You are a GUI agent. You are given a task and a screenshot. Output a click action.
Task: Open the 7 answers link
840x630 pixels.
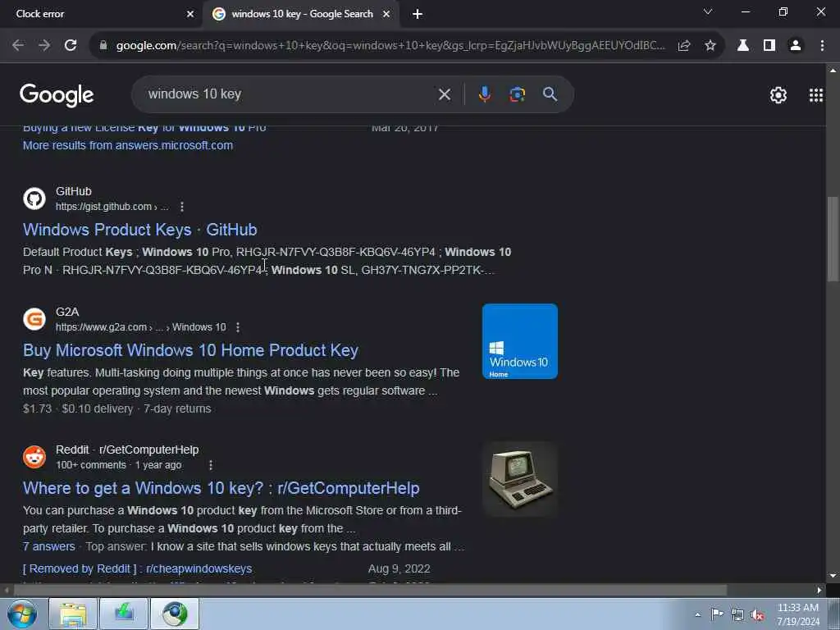[x=48, y=546]
